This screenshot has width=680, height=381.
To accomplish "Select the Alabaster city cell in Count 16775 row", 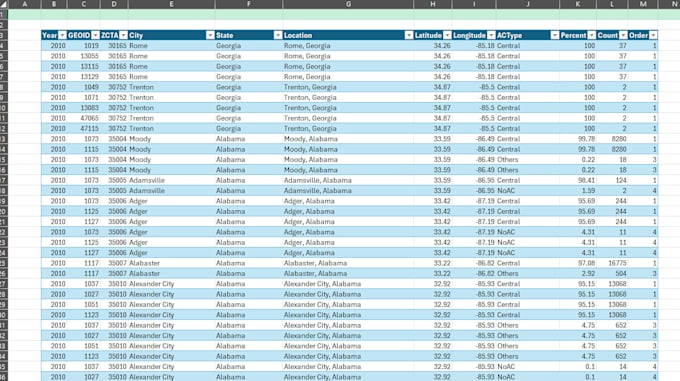I will coord(171,263).
